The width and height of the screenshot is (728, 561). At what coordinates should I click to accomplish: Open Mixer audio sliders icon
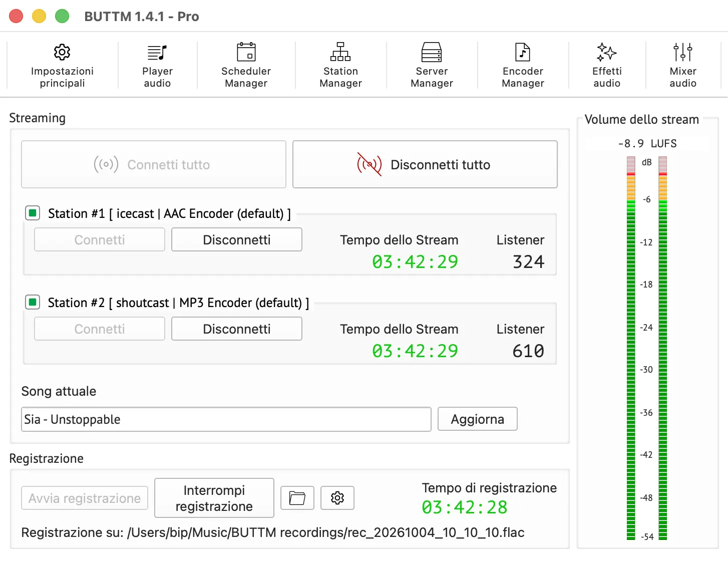point(683,52)
